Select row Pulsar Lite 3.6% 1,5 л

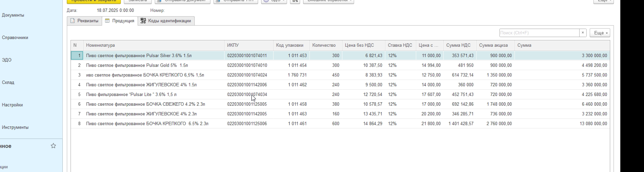[x=340, y=95]
